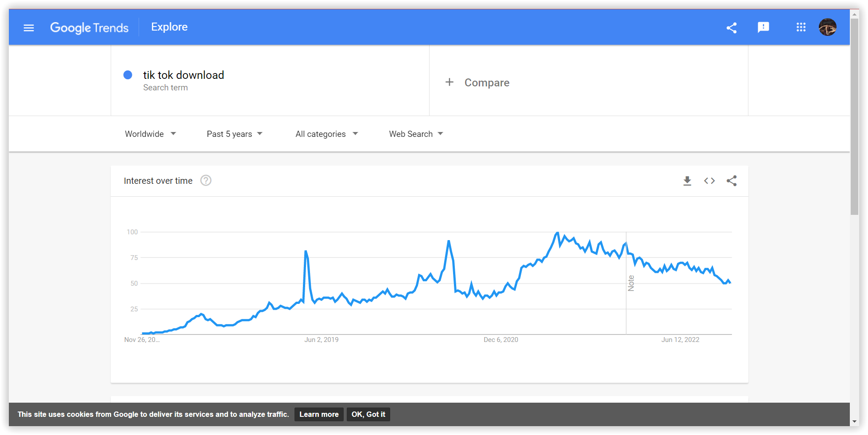
Task: Click the page scrollbar thumb
Action: coord(854,116)
